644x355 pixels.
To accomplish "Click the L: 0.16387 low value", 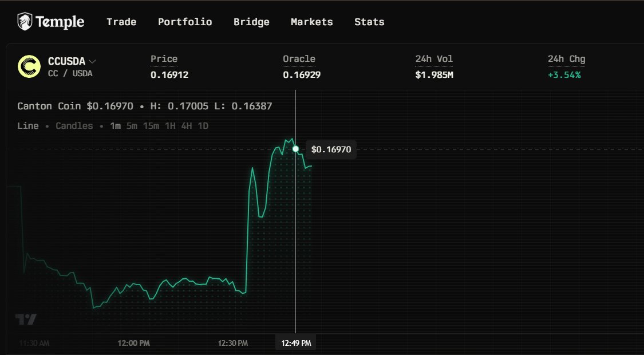I will click(243, 106).
